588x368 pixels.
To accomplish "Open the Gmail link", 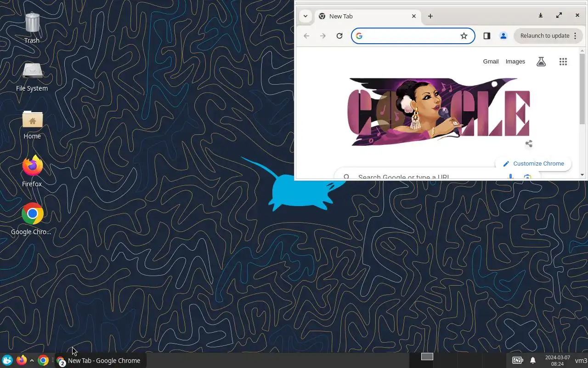I will pos(491,62).
